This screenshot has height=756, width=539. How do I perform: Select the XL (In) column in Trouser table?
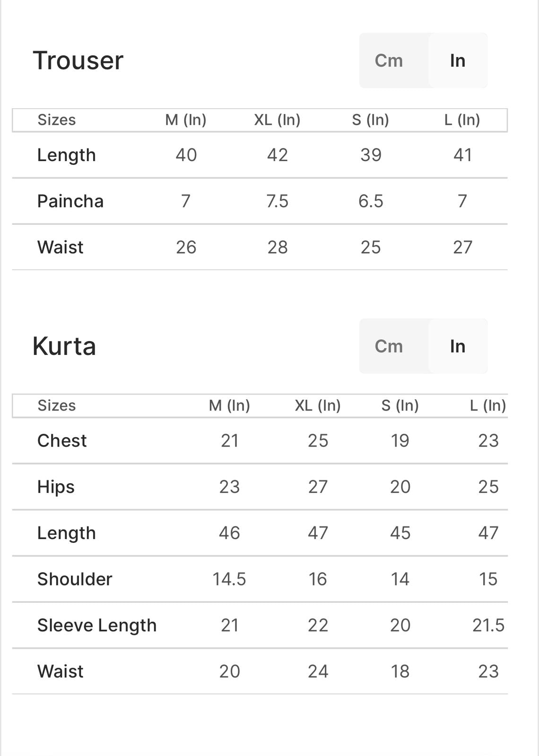pos(277,120)
